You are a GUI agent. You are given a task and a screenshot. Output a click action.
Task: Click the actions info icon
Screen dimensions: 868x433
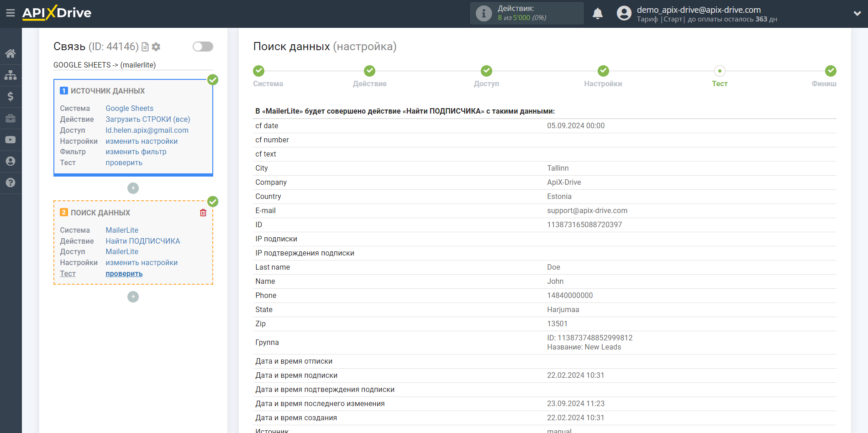click(484, 13)
